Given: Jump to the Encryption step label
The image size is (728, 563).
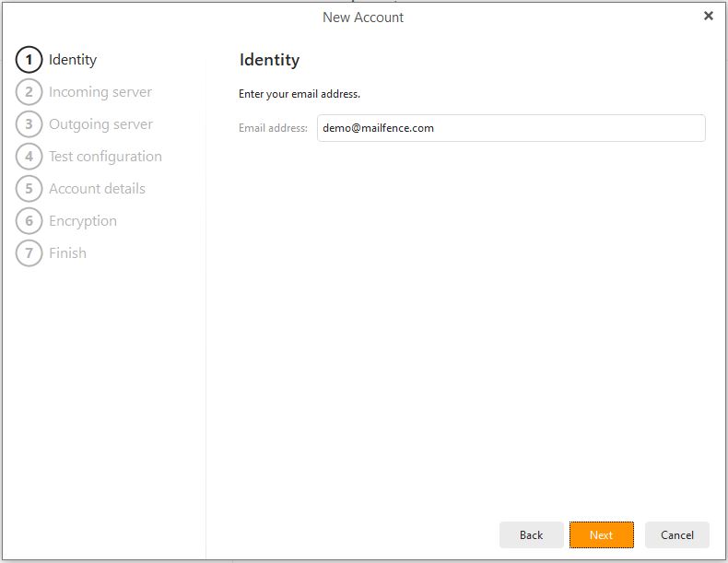Looking at the screenshot, I should 83,221.
